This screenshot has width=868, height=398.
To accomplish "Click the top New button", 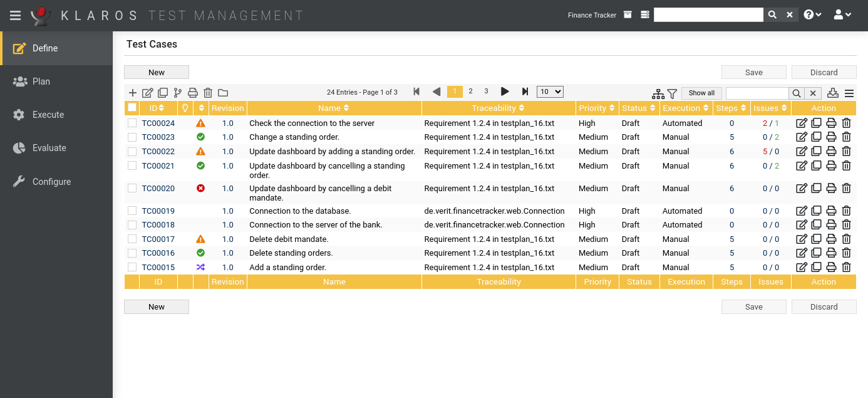I will point(157,72).
